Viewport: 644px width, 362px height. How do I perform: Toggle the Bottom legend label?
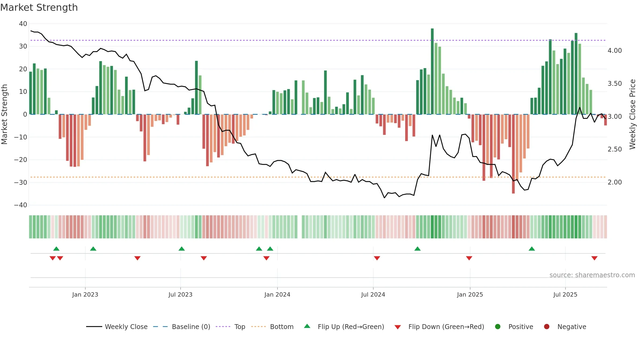[x=282, y=327]
